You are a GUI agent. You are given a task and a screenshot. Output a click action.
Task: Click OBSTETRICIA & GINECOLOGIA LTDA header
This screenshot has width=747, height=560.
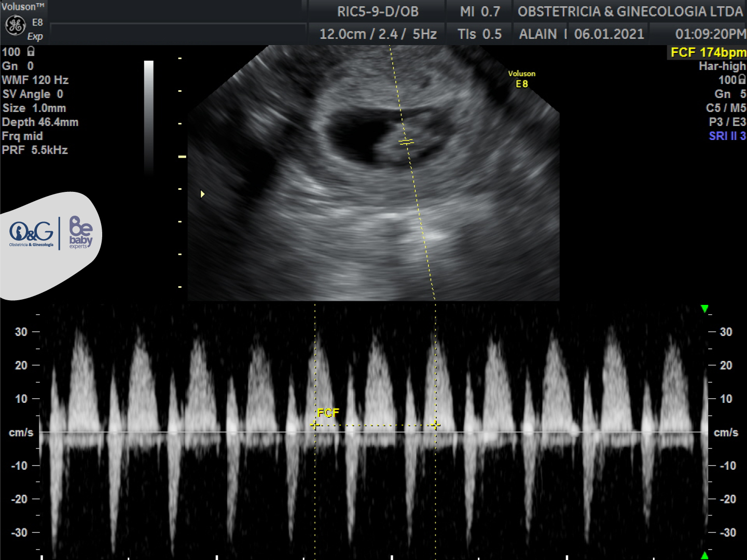(x=630, y=11)
